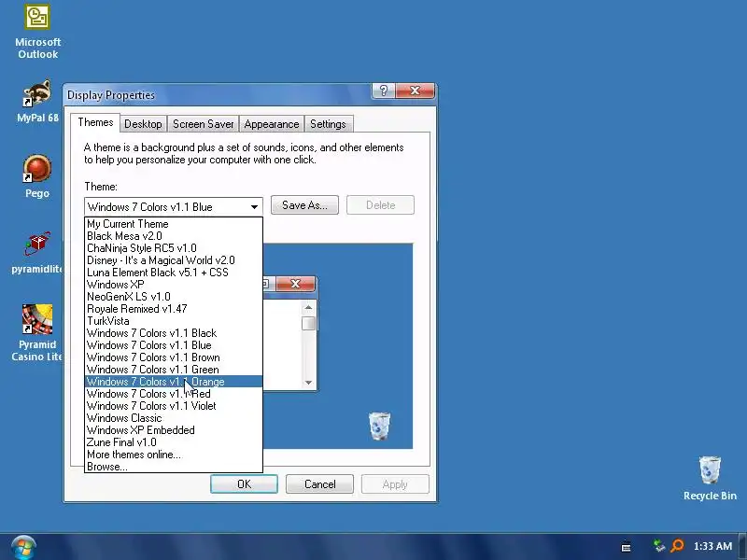This screenshot has width=747, height=560.
Task: Close the Display Properties dialog
Action: coord(415,91)
